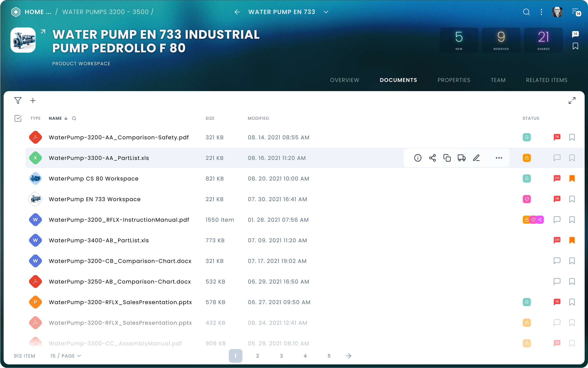Expand the documents list to fullscreen
Image resolution: width=588 pixels, height=368 pixels.
(x=572, y=100)
